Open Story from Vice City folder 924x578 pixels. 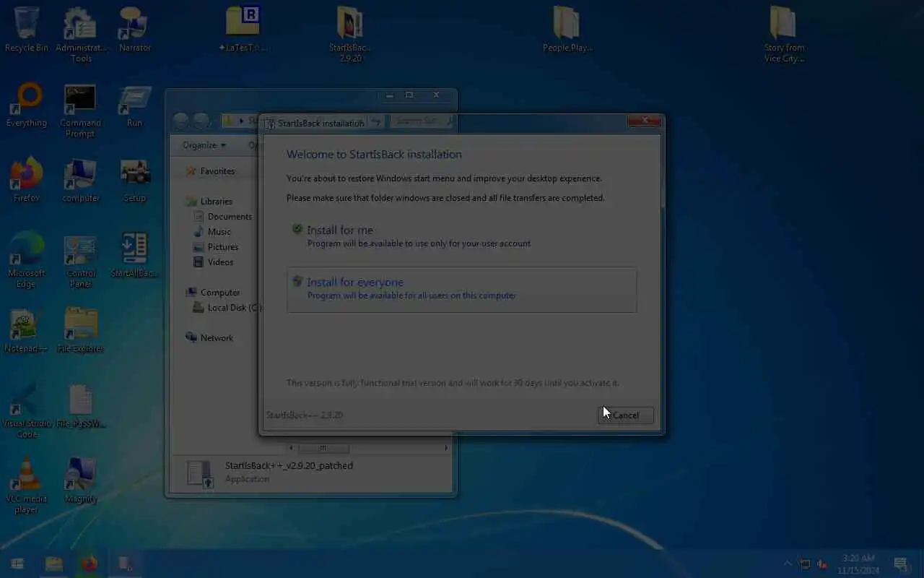click(x=784, y=33)
